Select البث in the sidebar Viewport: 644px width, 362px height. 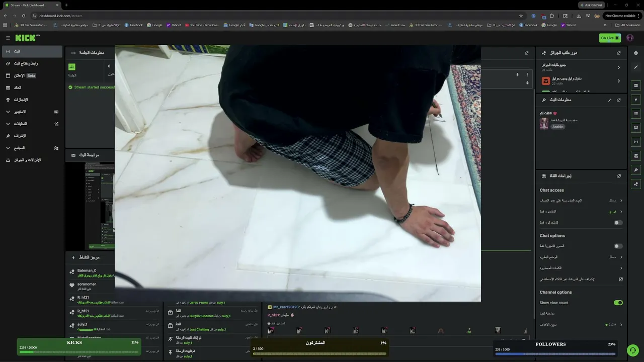32,51
